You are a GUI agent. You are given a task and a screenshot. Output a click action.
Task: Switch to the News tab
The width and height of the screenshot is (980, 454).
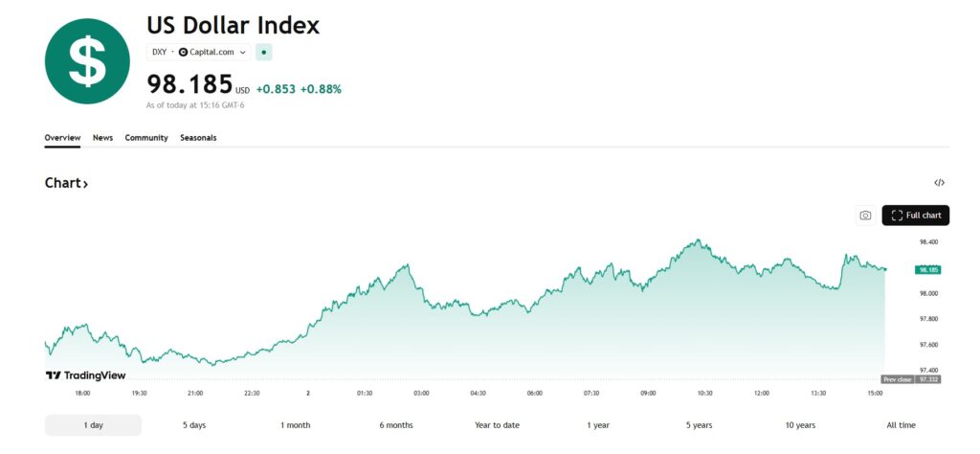[102, 138]
